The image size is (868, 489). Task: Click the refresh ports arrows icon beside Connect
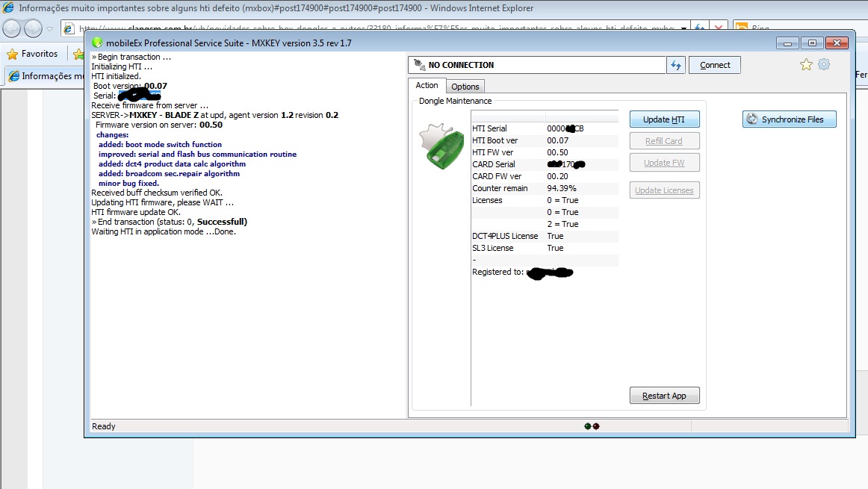[x=676, y=65]
